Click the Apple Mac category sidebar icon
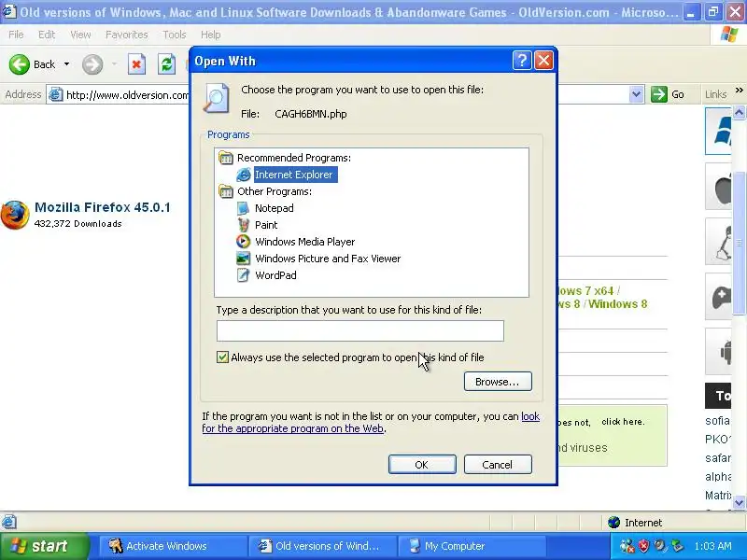The image size is (747, 560). pos(718,186)
